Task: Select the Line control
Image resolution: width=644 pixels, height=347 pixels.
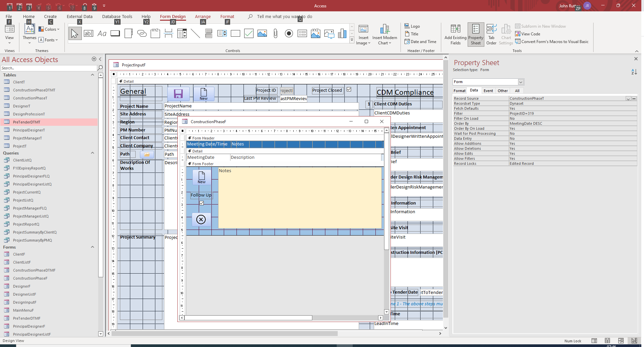Action: (196, 33)
